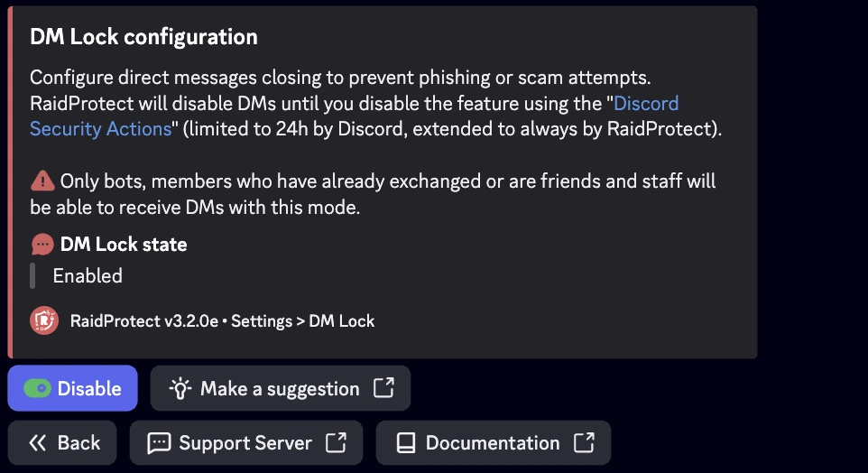Click the red warning triangle emoji
This screenshot has height=473, width=868.
click(42, 181)
